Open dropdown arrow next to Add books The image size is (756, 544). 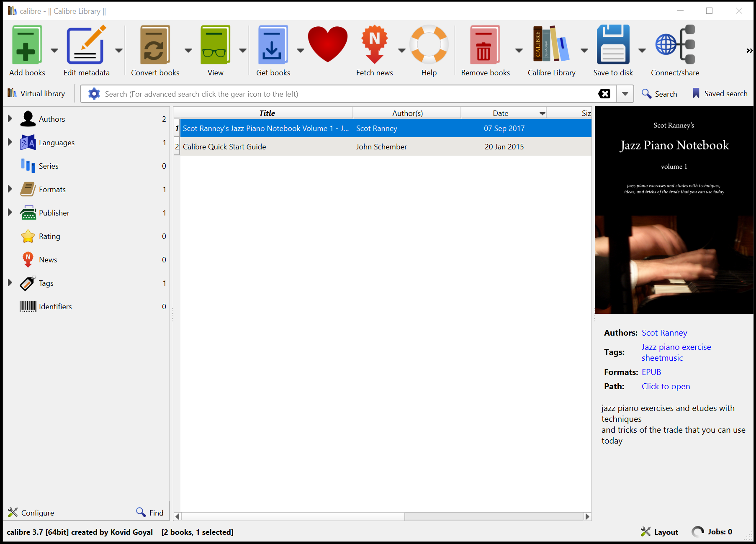(x=54, y=51)
